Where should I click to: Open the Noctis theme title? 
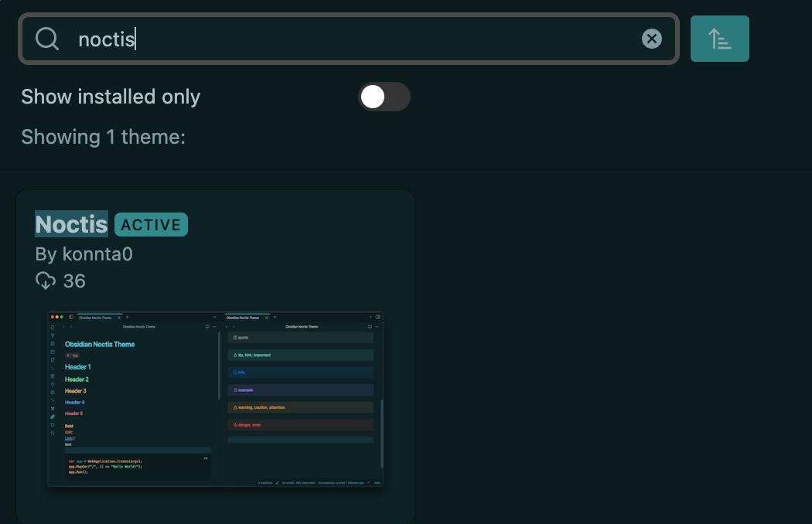coord(71,224)
